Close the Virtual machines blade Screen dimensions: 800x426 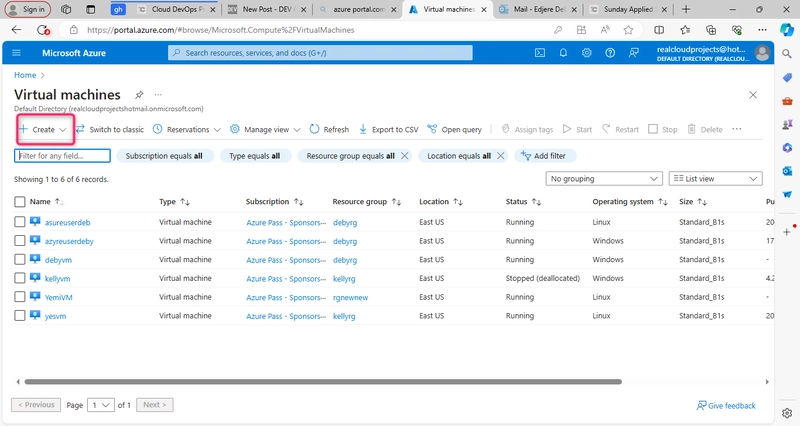753,95
